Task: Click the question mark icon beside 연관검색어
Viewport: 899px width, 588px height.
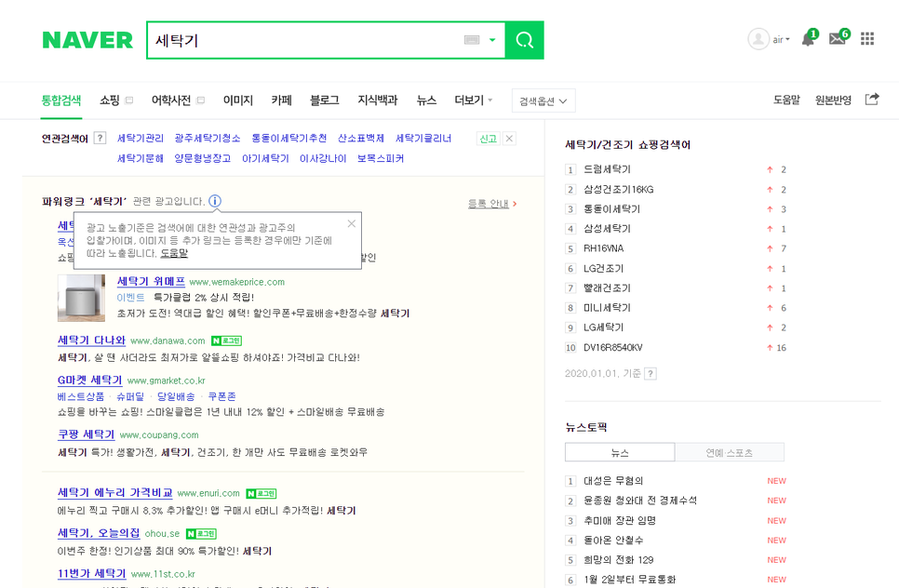Action: click(100, 138)
